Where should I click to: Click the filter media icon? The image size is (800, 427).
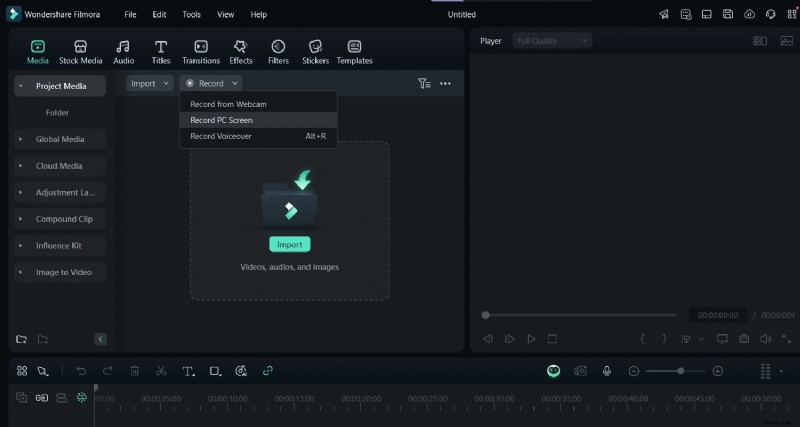pos(424,84)
